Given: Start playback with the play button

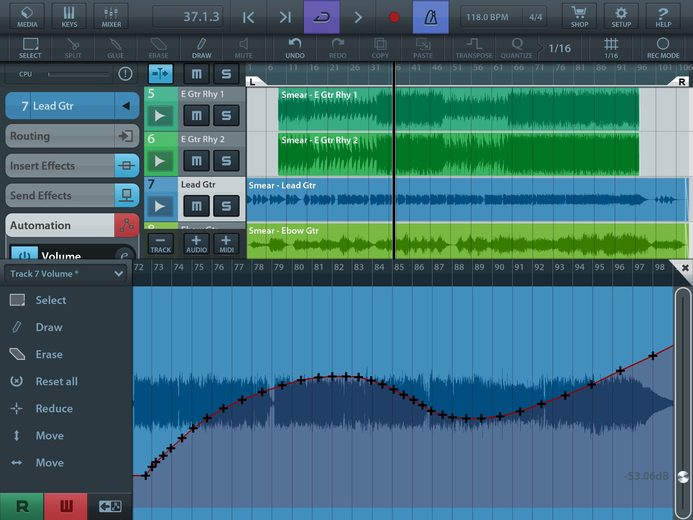Looking at the screenshot, I should point(358,17).
